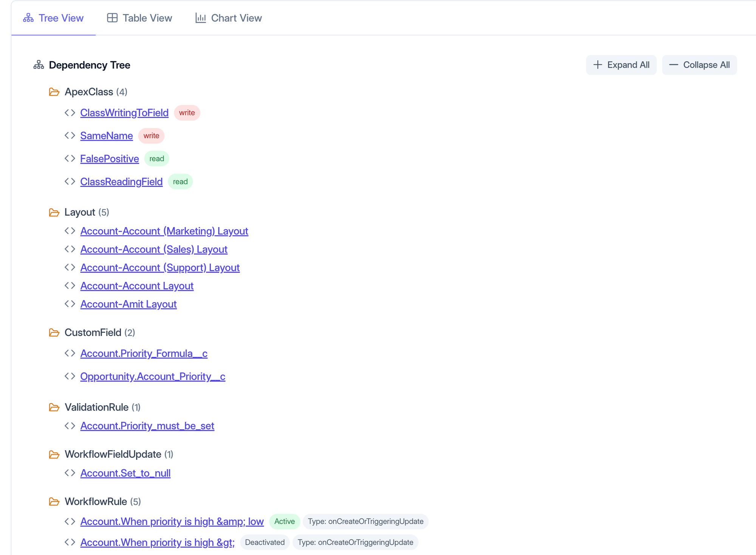756x555 pixels.
Task: Click code icon beside Account.Set_to_null
Action: [x=70, y=473]
